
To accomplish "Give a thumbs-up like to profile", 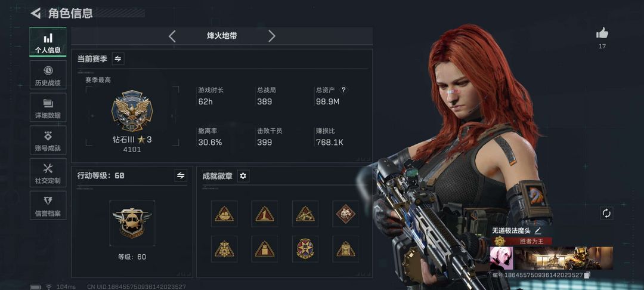I will point(602,33).
